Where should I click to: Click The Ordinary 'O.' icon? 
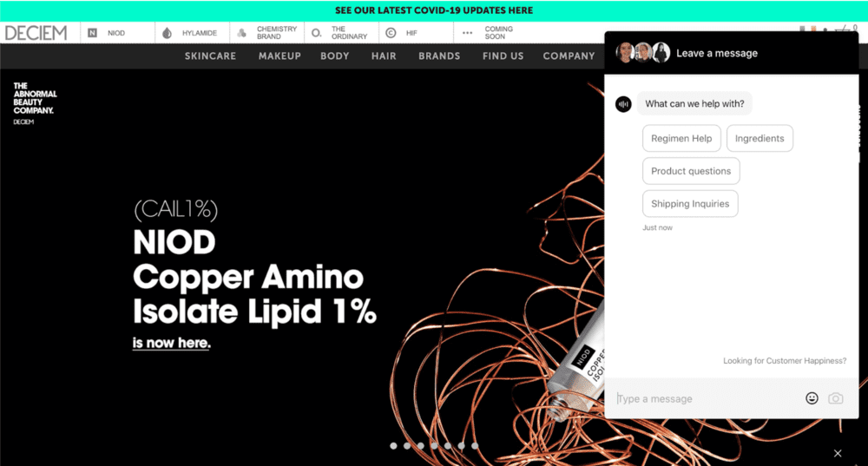pyautogui.click(x=316, y=33)
